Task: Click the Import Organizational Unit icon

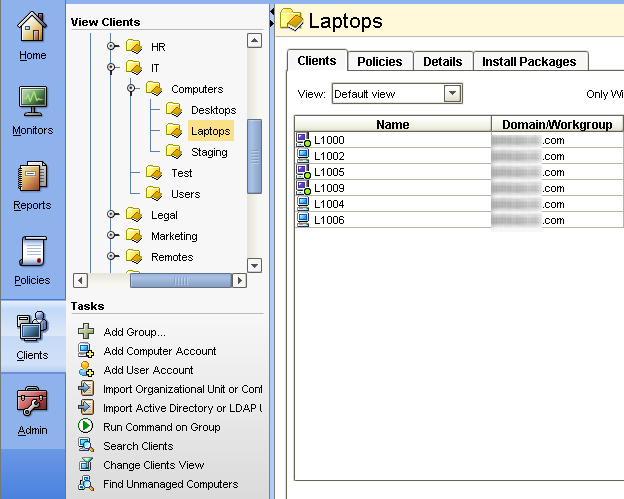Action: tap(86, 388)
